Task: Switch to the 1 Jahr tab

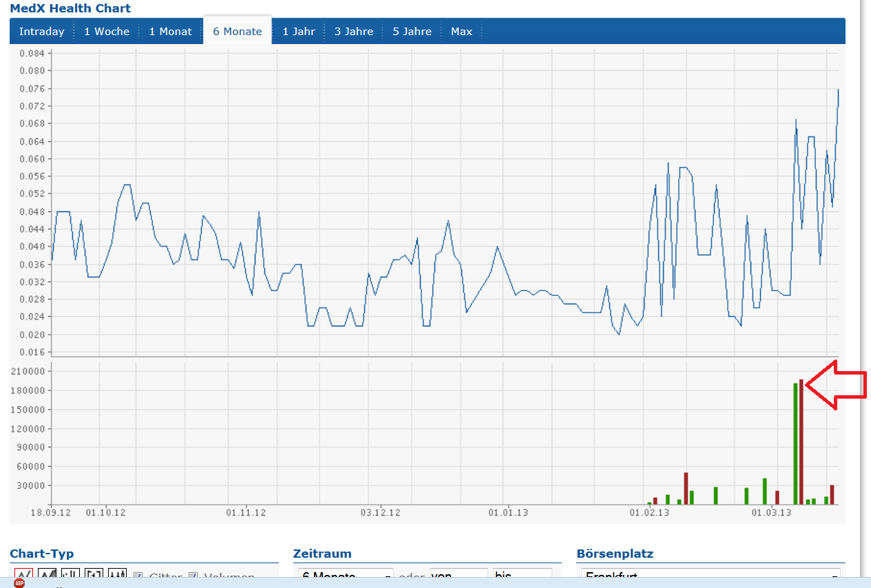Action: point(298,31)
